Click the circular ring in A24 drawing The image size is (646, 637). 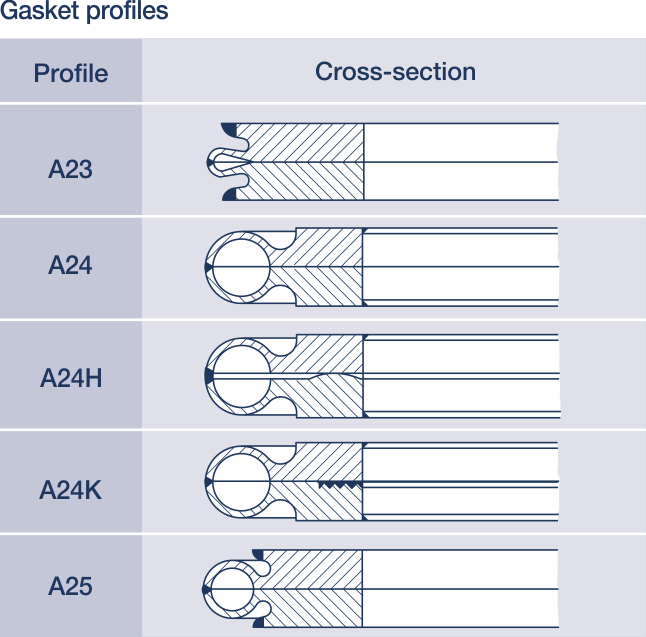pos(241,267)
